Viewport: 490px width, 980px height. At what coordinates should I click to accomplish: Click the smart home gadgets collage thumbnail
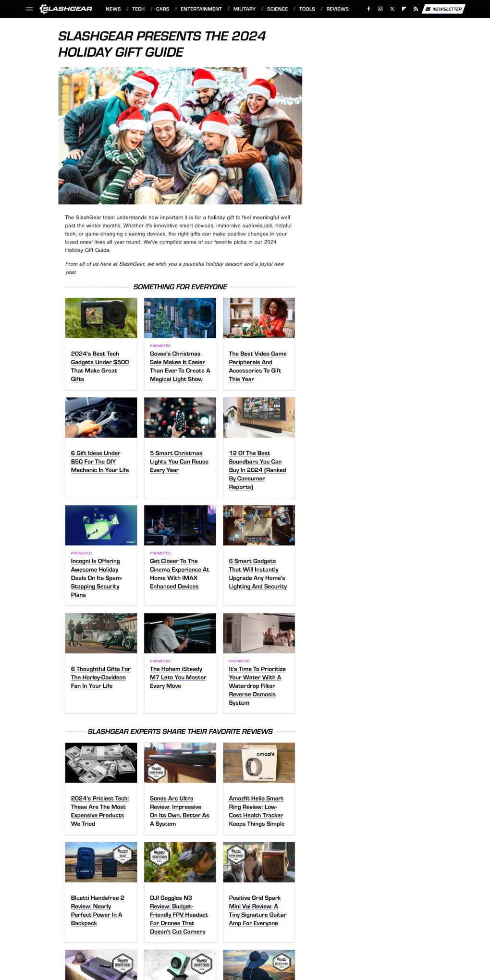[x=259, y=525]
